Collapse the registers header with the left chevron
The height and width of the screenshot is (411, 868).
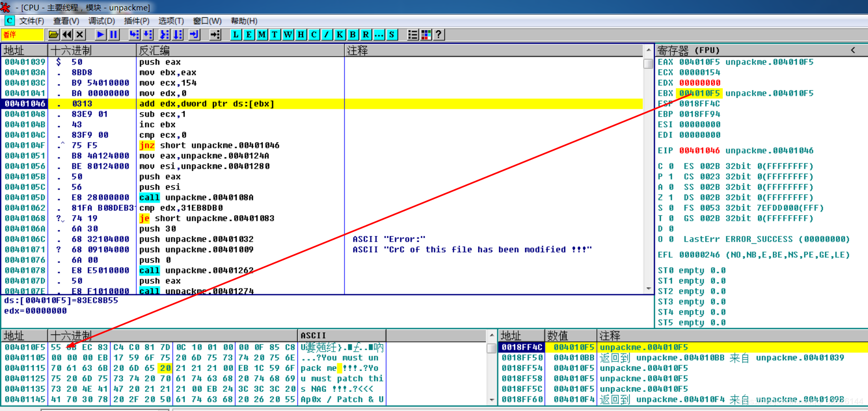pos(853,50)
